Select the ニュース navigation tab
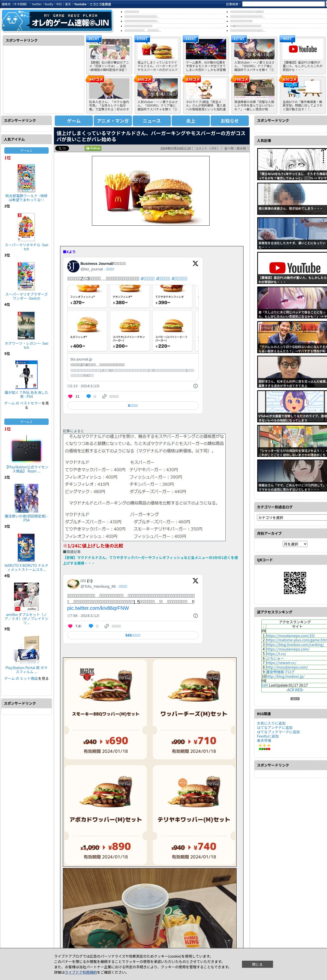This screenshot has height=980, width=327. point(152,121)
